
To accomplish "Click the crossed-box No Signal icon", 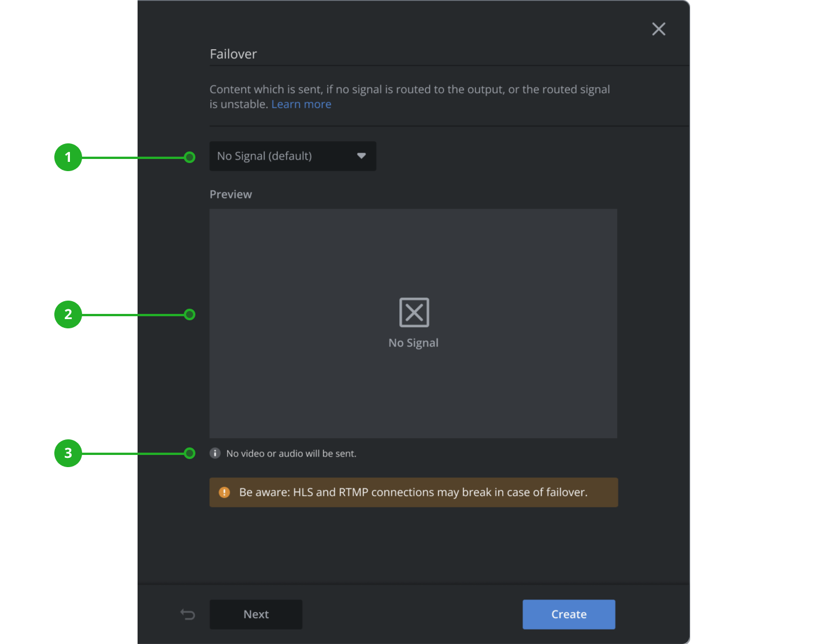I will (414, 312).
